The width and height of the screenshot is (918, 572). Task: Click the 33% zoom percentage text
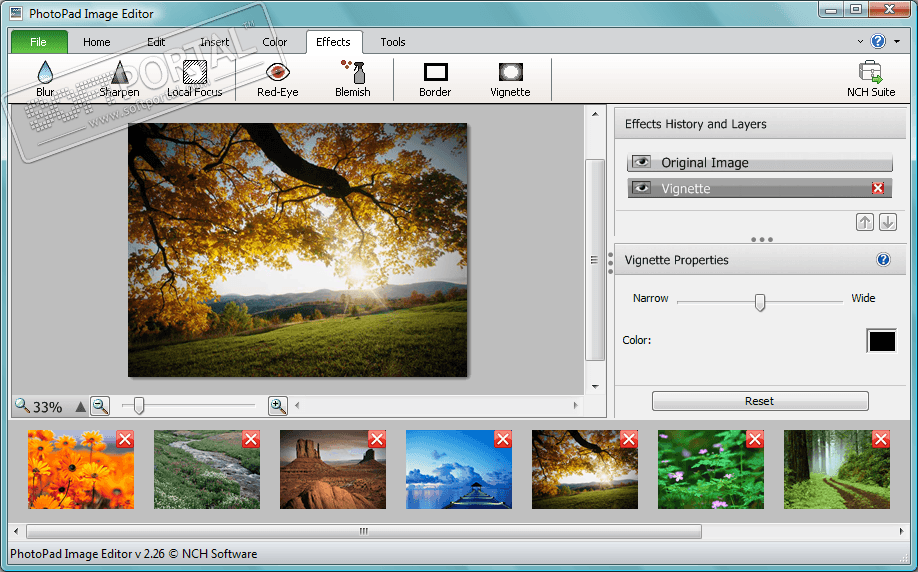[x=47, y=407]
